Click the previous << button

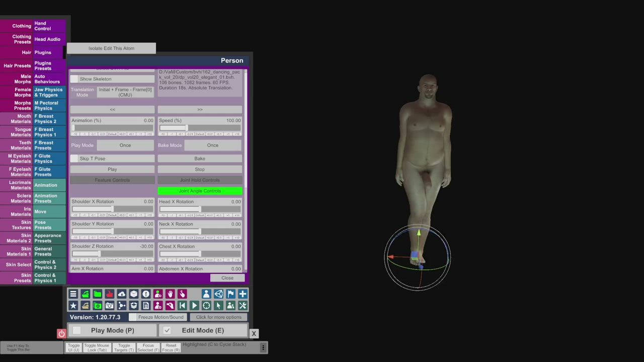(112, 109)
